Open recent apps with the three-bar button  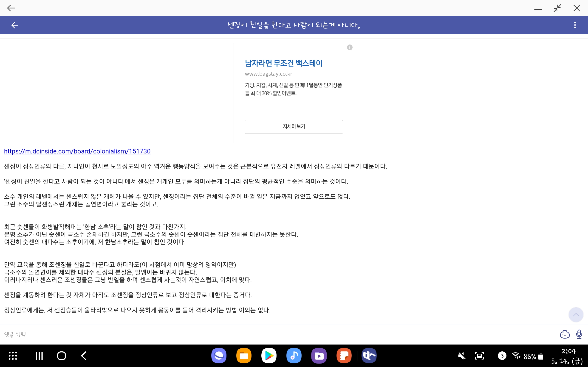39,356
